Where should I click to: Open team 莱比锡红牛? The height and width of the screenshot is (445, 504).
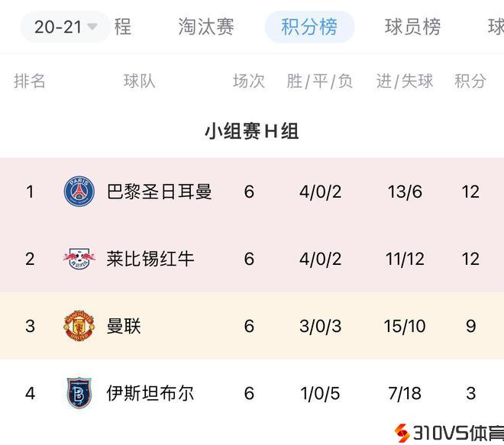[x=150, y=259]
